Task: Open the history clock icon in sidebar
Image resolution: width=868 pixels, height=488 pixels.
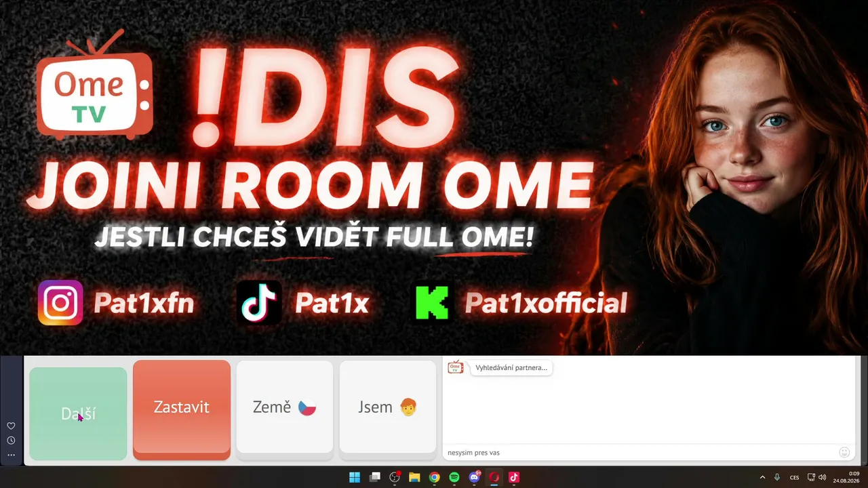Action: [11, 441]
